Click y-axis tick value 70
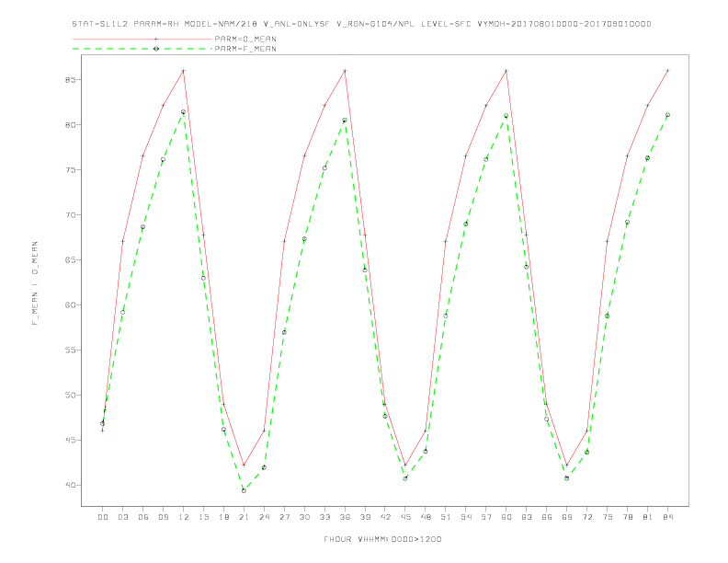 click(70, 215)
